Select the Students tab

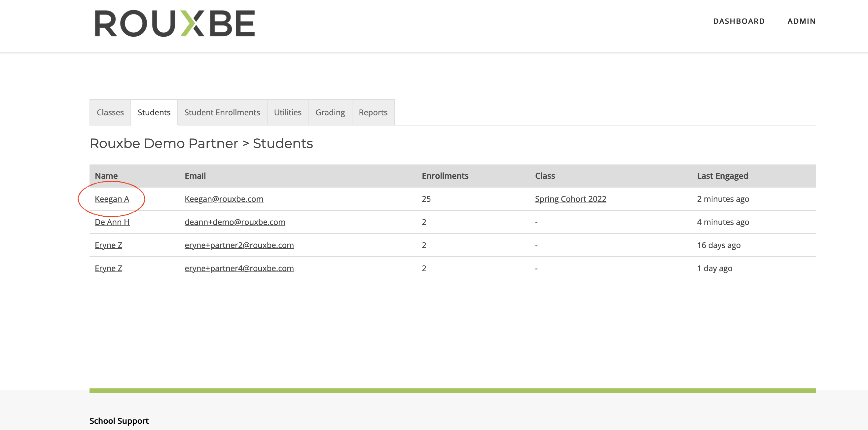(x=154, y=112)
